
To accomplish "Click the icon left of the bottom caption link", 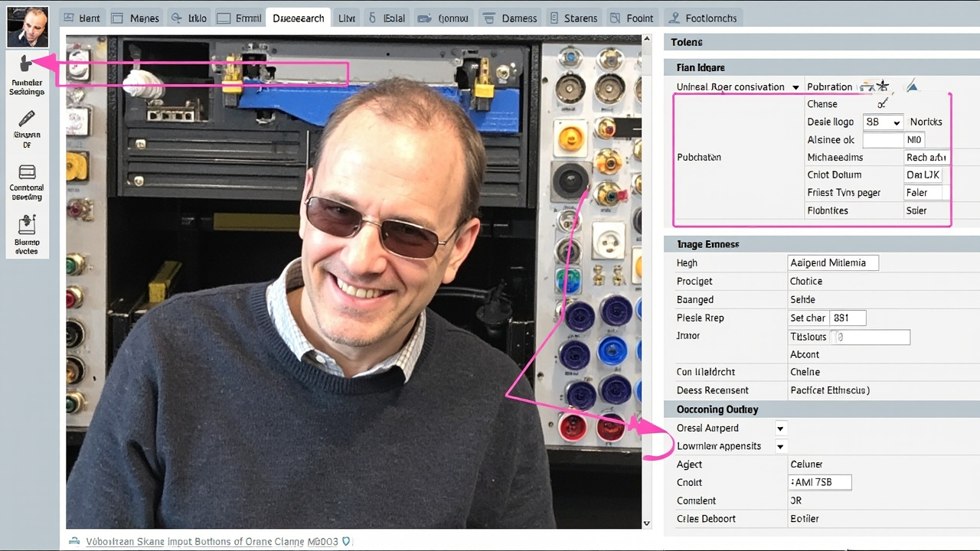I will click(x=74, y=541).
